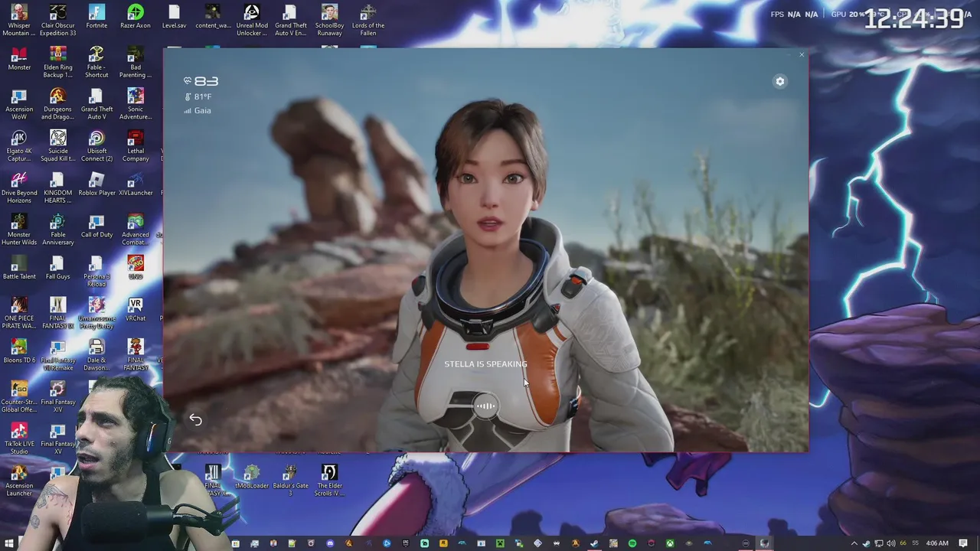Select Battle Talent desktop icon
980x551 pixels.
coord(19,269)
